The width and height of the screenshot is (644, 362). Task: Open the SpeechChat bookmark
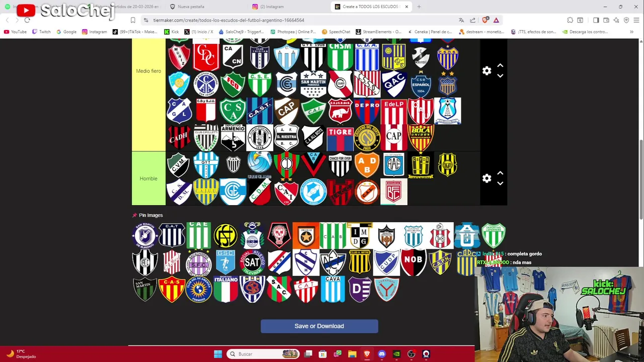[x=336, y=32]
